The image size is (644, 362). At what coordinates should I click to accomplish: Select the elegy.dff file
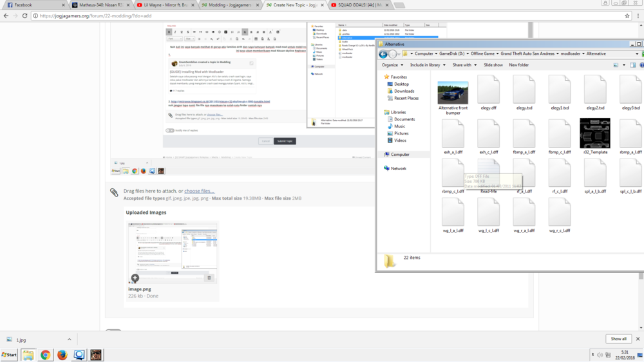click(x=488, y=93)
